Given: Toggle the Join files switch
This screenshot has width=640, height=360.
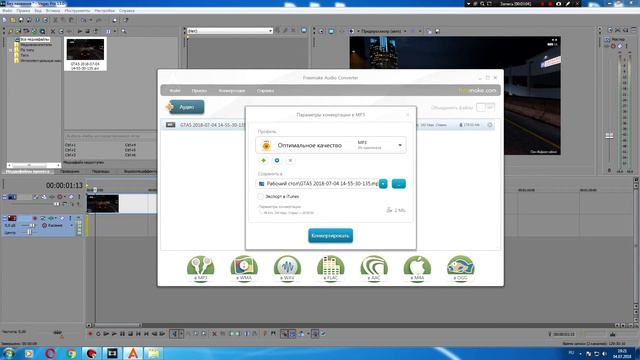Looking at the screenshot, I should 486,107.
